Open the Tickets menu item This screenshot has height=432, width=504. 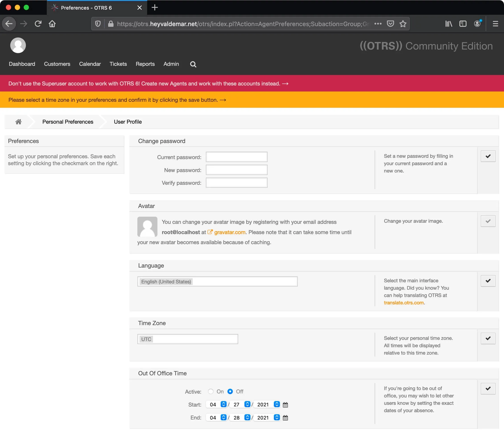(118, 64)
